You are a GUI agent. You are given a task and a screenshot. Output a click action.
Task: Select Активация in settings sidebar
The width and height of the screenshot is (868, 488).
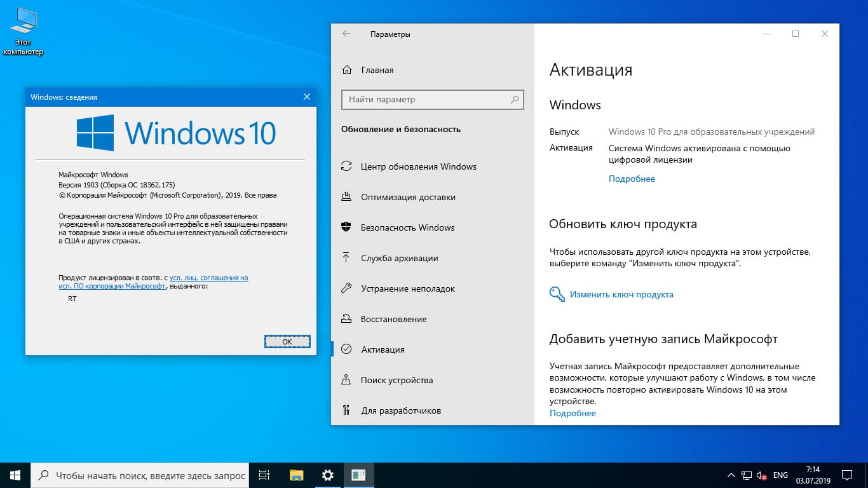click(x=383, y=349)
